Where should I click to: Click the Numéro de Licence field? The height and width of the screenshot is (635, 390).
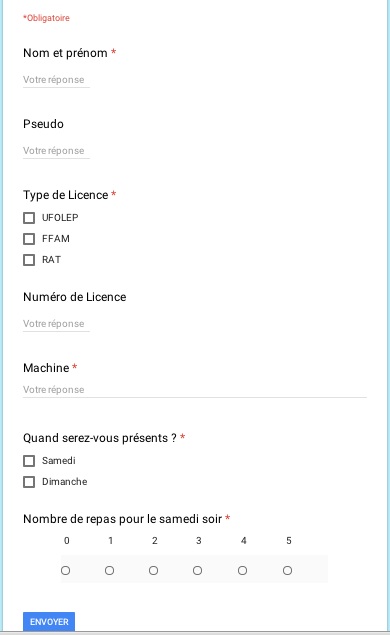[56, 324]
